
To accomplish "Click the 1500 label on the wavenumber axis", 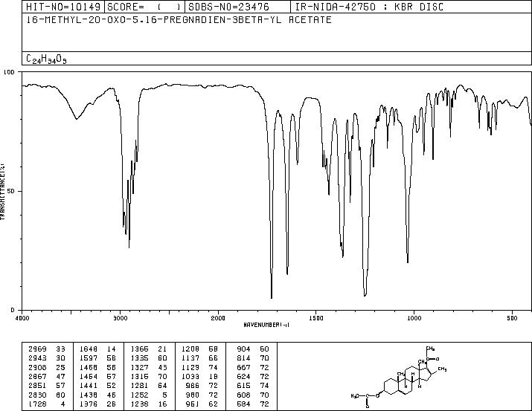I will [x=316, y=318].
